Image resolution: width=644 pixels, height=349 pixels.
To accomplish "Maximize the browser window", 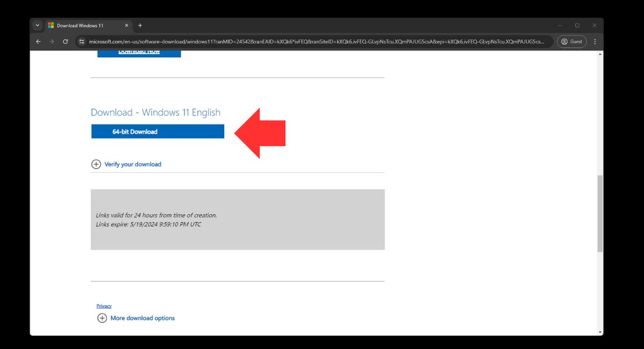I will [577, 25].
